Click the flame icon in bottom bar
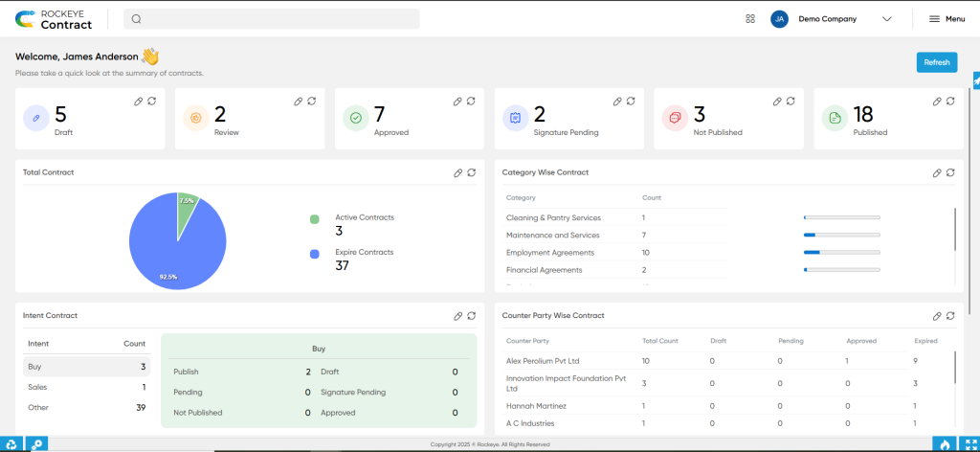The image size is (980, 452). coord(944,444)
